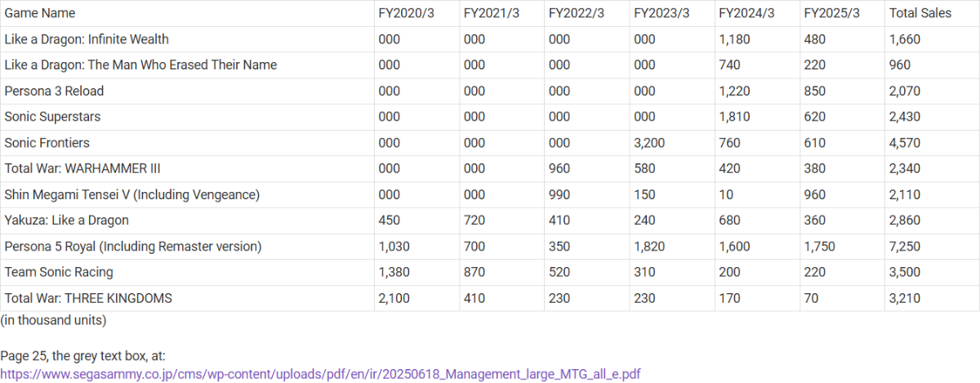Click The Man Who Erased Their Name cell
This screenshot has width=980, height=383.
click(140, 65)
